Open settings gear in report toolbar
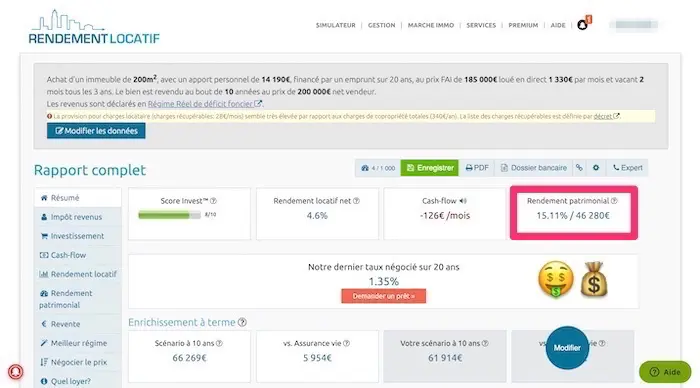The width and height of the screenshot is (700, 388). [596, 168]
